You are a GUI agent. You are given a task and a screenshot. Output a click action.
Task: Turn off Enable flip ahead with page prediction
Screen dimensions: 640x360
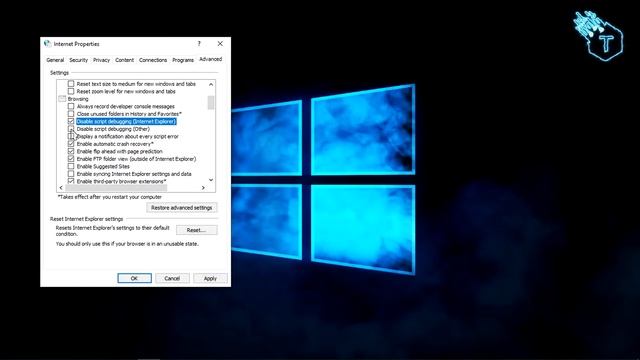(x=71, y=151)
